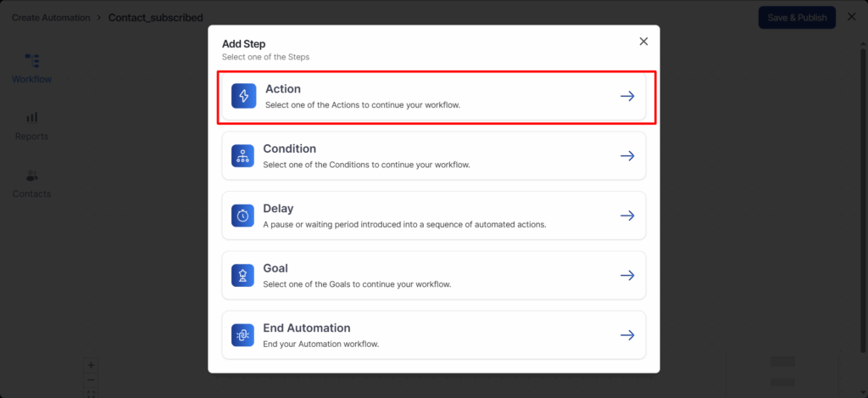This screenshot has height=398, width=868.
Task: Open Goal step using its arrow
Action: click(x=627, y=275)
